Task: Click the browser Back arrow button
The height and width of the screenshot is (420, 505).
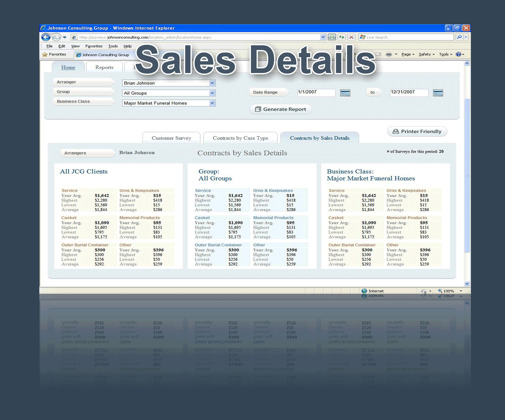Action: click(x=46, y=37)
